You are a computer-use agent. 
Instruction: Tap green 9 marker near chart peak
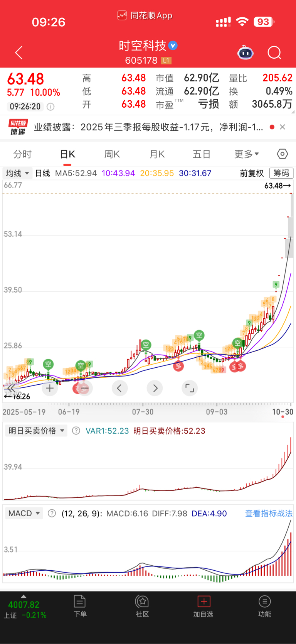(x=276, y=285)
